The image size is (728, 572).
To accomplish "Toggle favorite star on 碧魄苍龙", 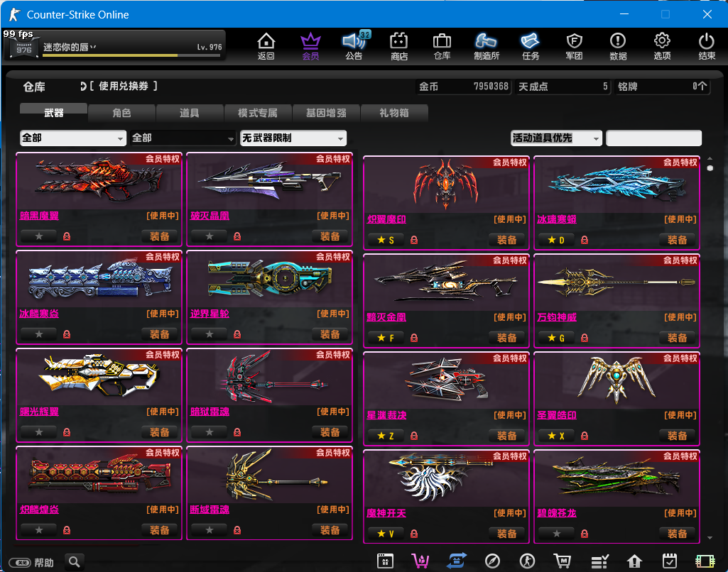I will (556, 534).
